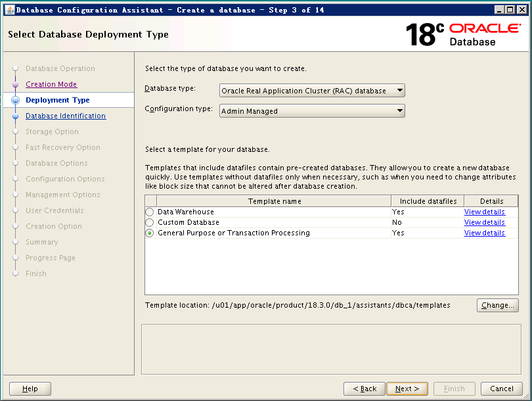Click the Database Operation step label
Image resolution: width=532 pixels, height=401 pixels.
point(60,68)
